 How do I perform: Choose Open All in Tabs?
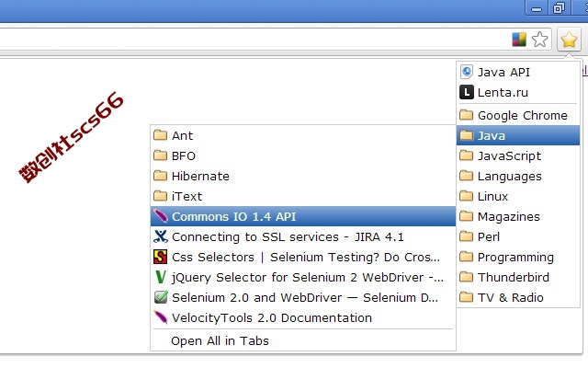coord(303,341)
